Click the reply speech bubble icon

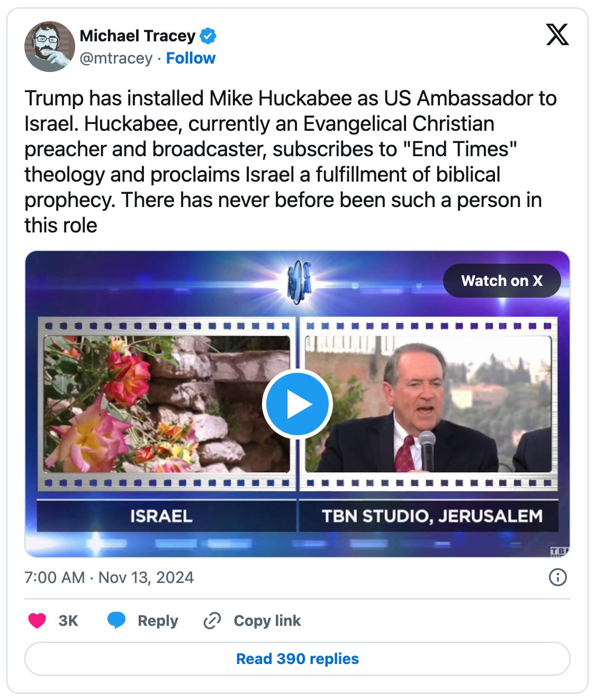[x=116, y=621]
